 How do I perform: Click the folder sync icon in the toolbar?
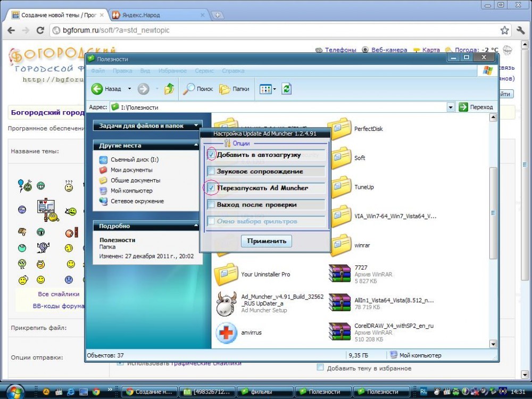point(287,89)
